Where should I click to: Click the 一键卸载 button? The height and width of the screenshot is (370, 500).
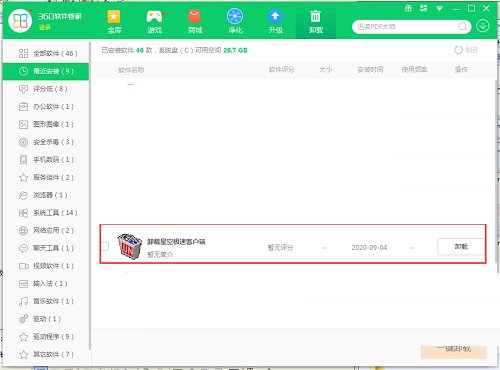coord(453,351)
